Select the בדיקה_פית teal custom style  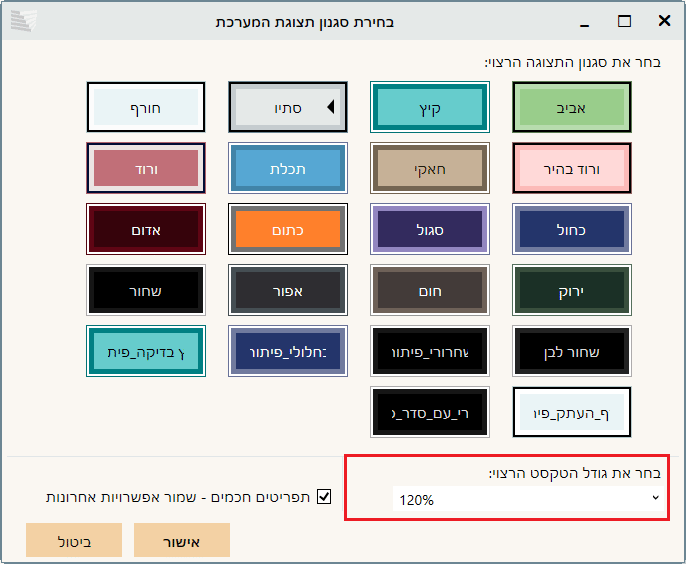click(146, 351)
